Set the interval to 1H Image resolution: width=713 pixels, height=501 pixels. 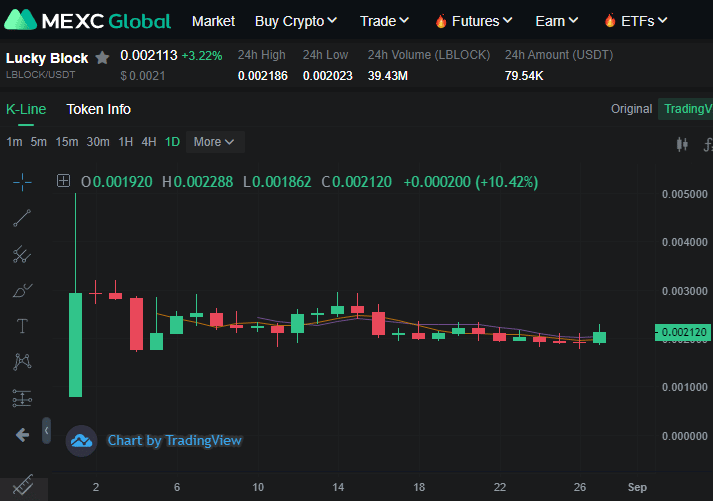[126, 142]
